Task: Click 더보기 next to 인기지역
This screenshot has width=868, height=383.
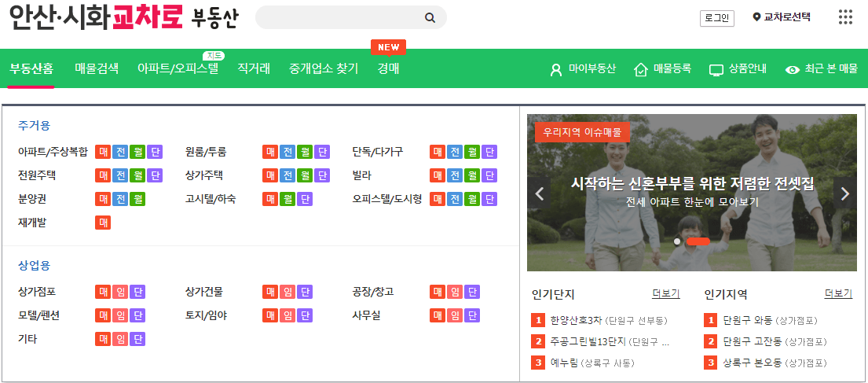Action: click(x=838, y=294)
